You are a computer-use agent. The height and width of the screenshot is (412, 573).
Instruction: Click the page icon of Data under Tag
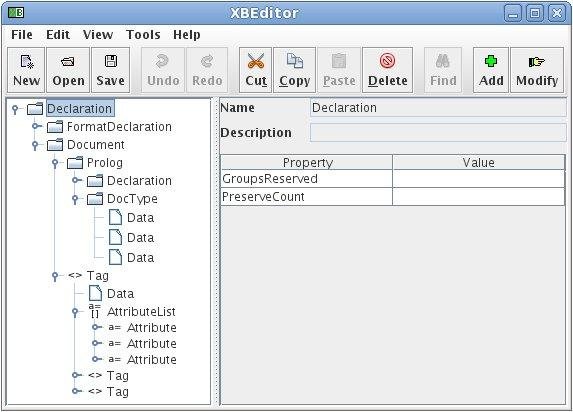(95, 294)
